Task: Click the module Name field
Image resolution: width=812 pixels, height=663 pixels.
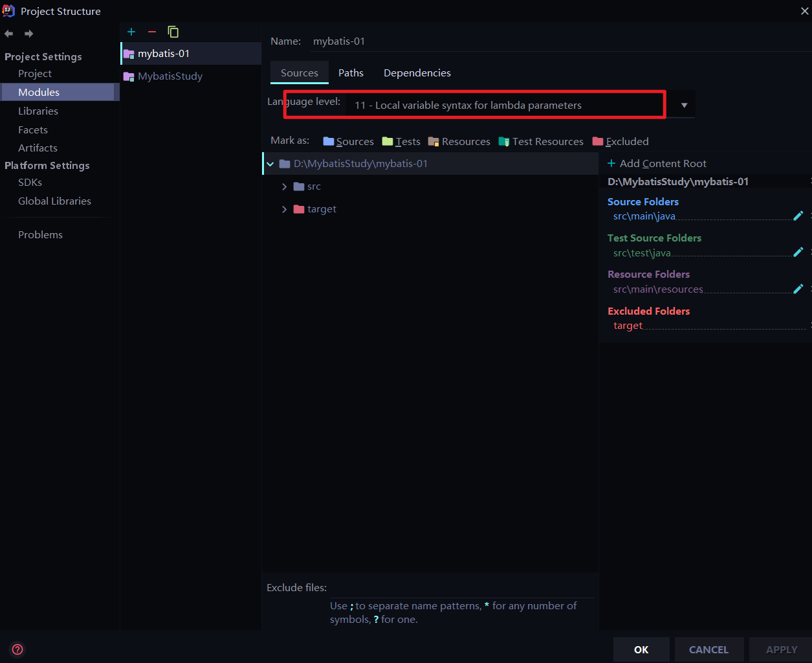Action: (x=559, y=41)
